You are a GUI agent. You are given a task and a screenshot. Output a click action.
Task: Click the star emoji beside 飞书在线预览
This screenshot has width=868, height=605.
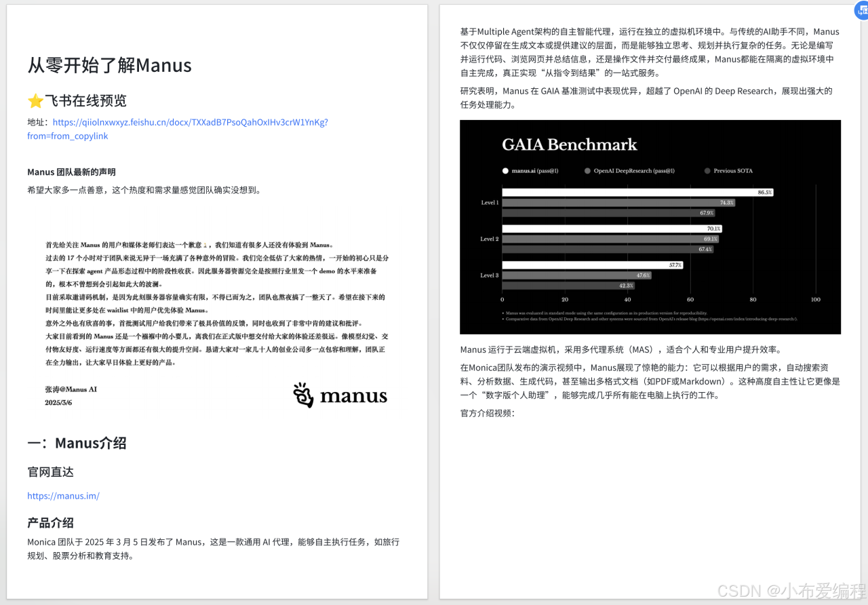[x=35, y=102]
